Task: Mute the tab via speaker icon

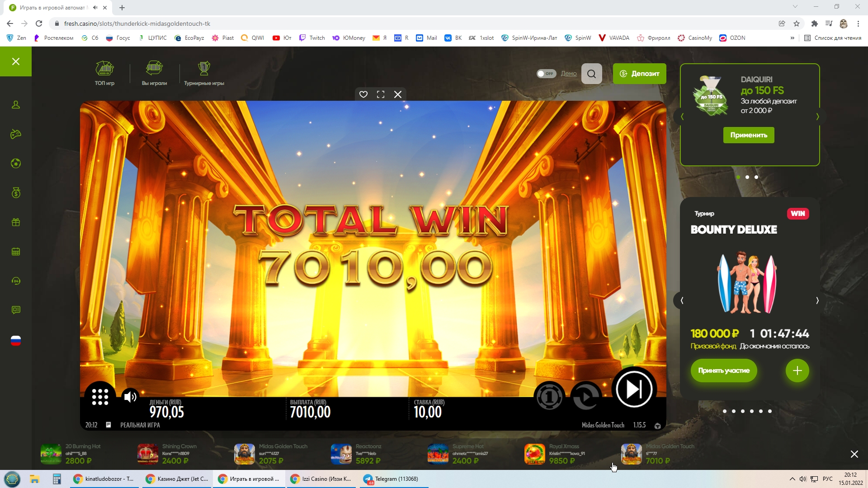Action: coord(95,8)
